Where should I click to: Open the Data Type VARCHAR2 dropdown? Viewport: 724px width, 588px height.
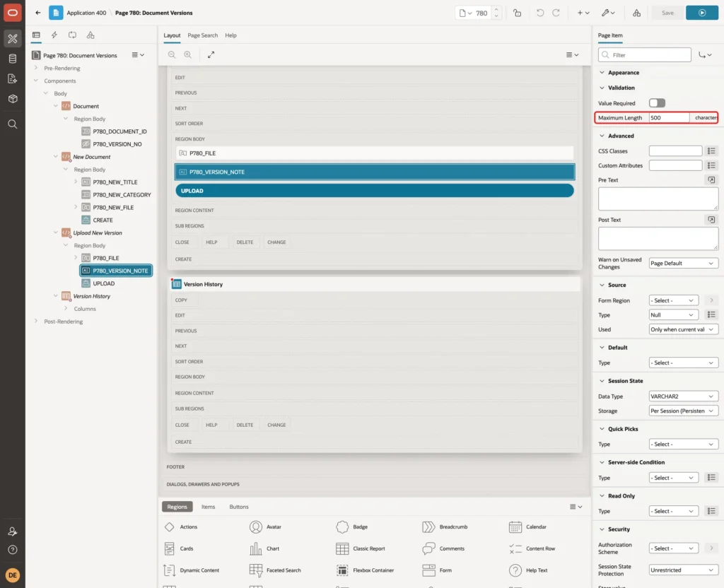pos(683,396)
